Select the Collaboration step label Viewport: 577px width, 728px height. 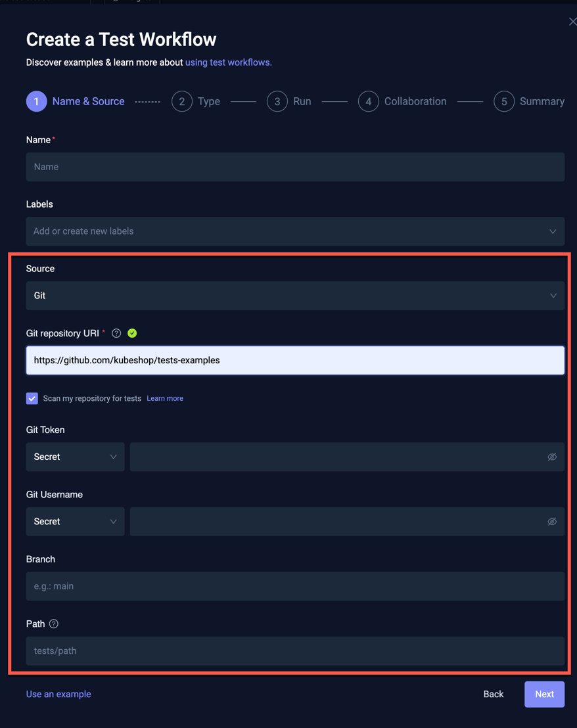click(x=415, y=101)
